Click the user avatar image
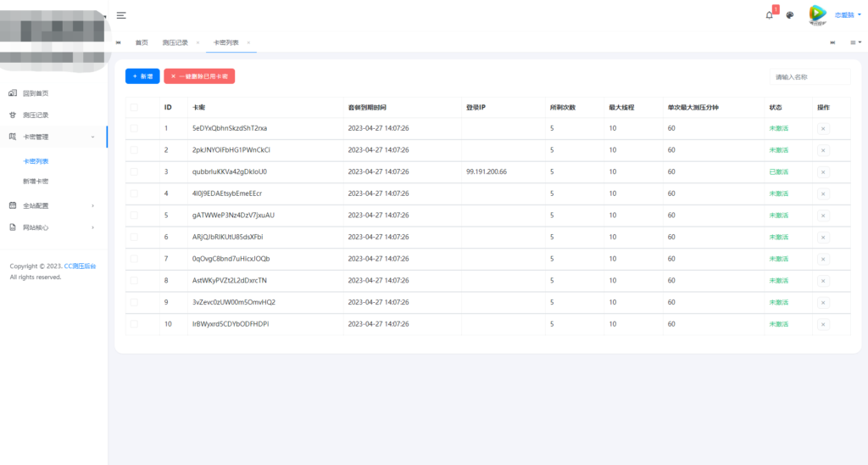The height and width of the screenshot is (465, 868). (x=817, y=14)
